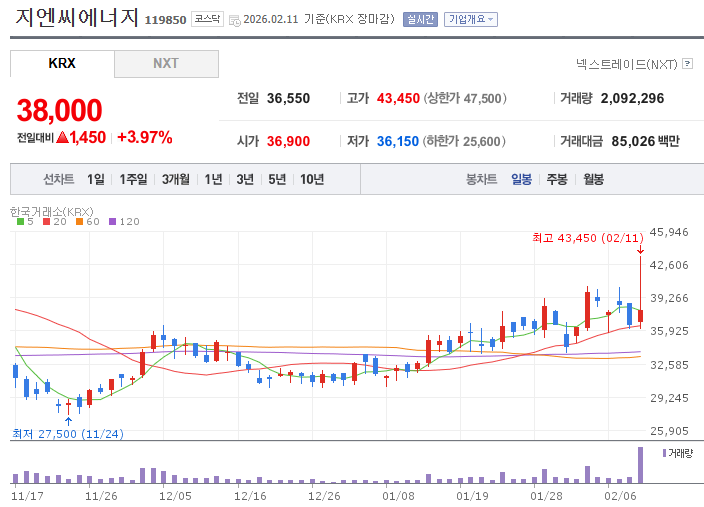
Task: Select the 일봉 daily candle chart
Action: (521, 180)
